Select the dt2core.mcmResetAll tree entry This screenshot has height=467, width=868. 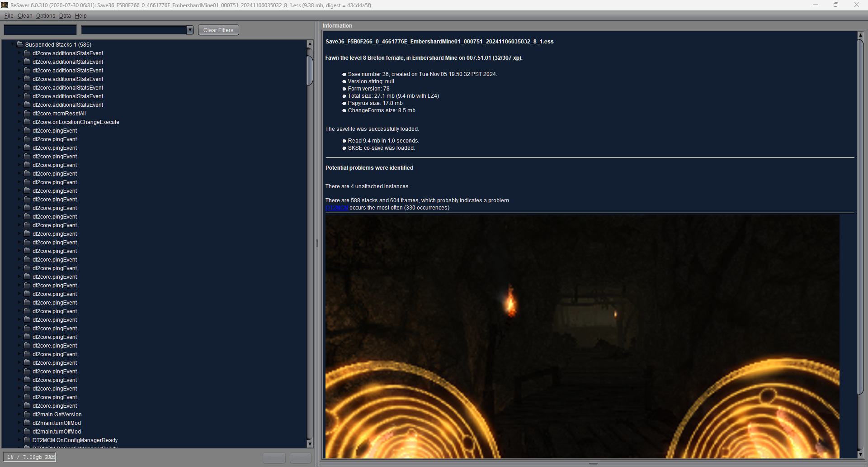pos(59,113)
